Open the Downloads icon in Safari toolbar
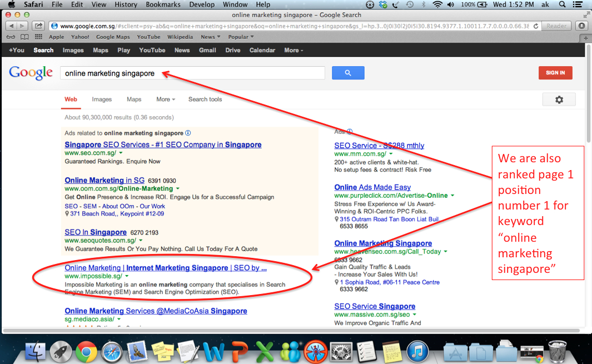This screenshot has height=364, width=592. 581,26
